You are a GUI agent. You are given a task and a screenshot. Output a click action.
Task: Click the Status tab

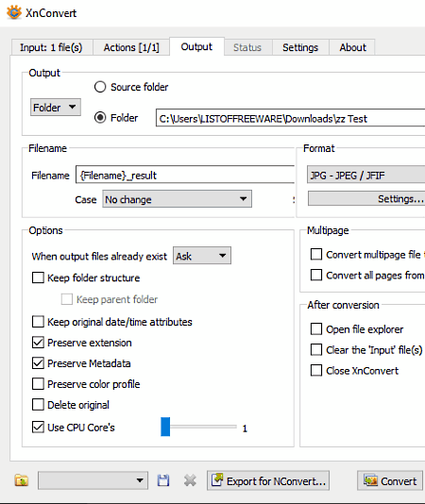pyautogui.click(x=247, y=47)
